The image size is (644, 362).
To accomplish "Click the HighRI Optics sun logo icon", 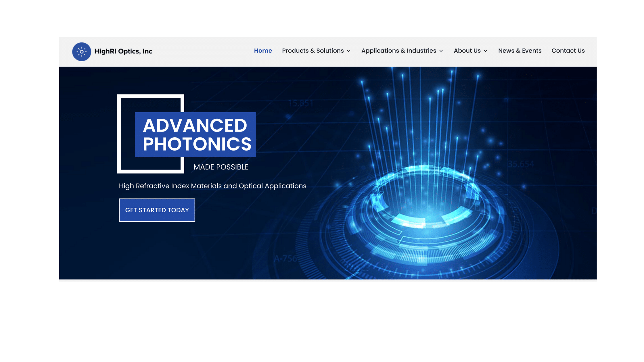I will [x=82, y=52].
